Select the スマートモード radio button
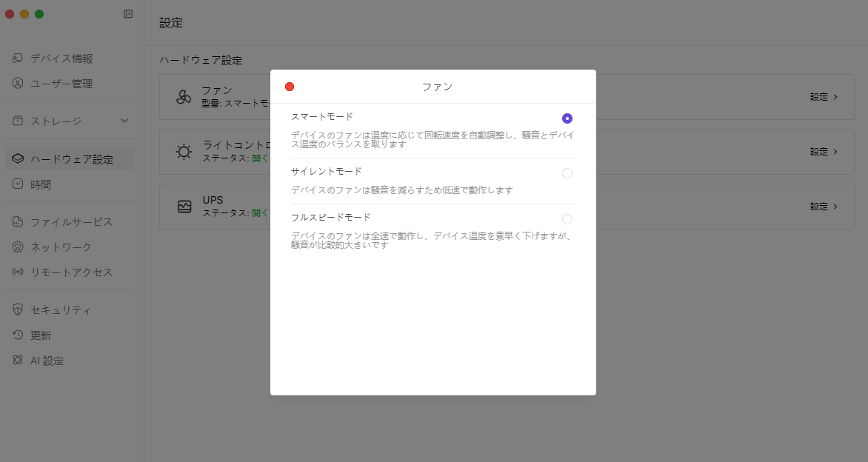This screenshot has width=868, height=462. [x=567, y=118]
